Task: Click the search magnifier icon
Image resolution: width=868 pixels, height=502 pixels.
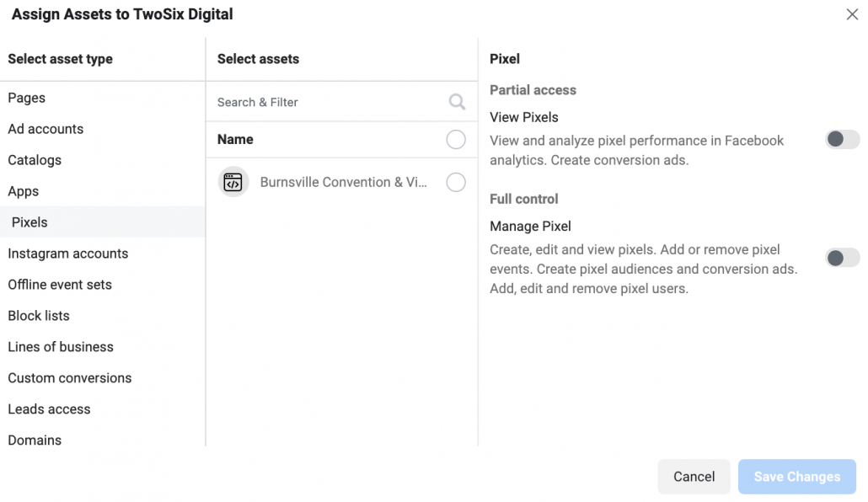Action: [457, 102]
